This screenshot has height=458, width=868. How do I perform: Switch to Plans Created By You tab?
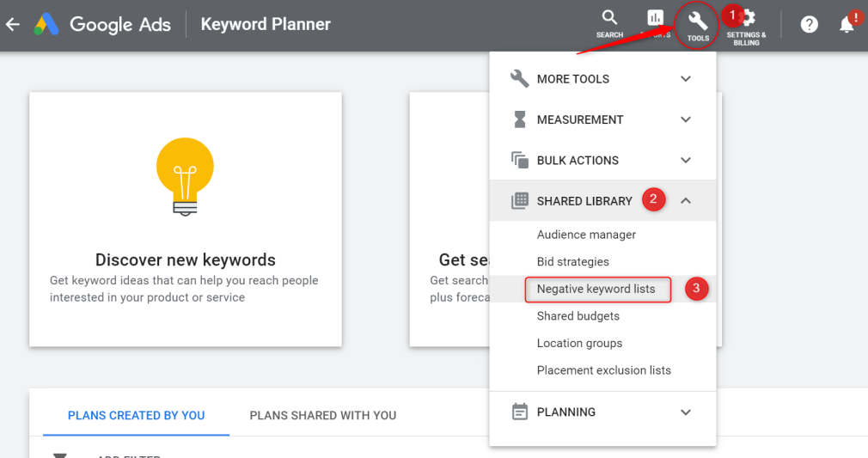(x=136, y=415)
